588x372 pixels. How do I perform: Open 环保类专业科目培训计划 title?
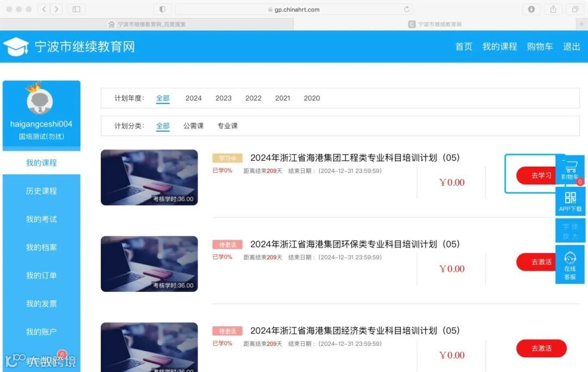(x=355, y=244)
